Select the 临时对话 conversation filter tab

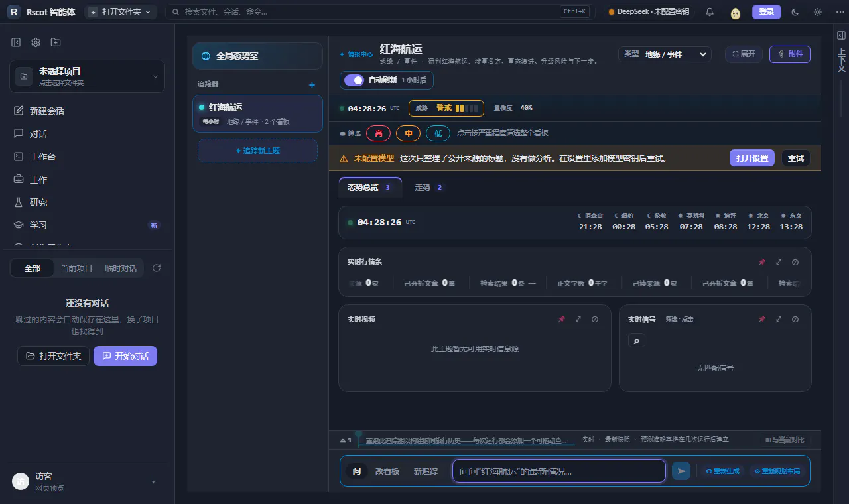(x=121, y=268)
